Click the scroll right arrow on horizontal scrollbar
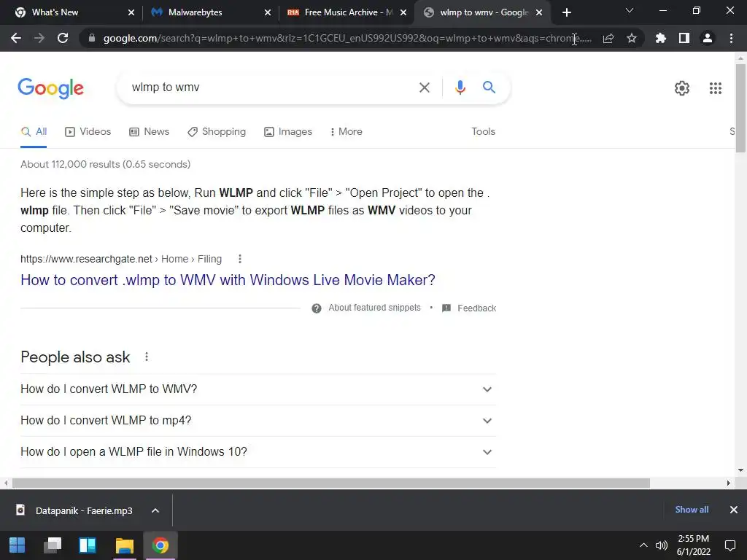This screenshot has width=747, height=560. 729,483
